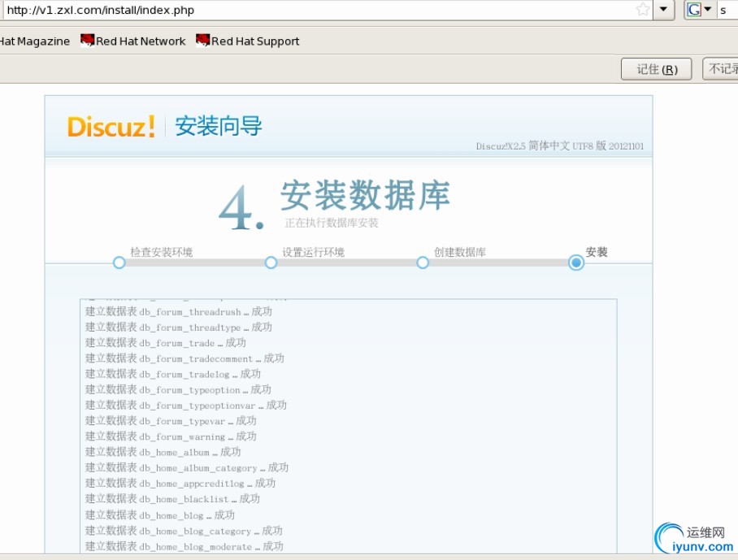Viewport: 738px width, 560px height.
Task: Select the db_forum_typeoption 成功 log line
Action: (x=178, y=389)
